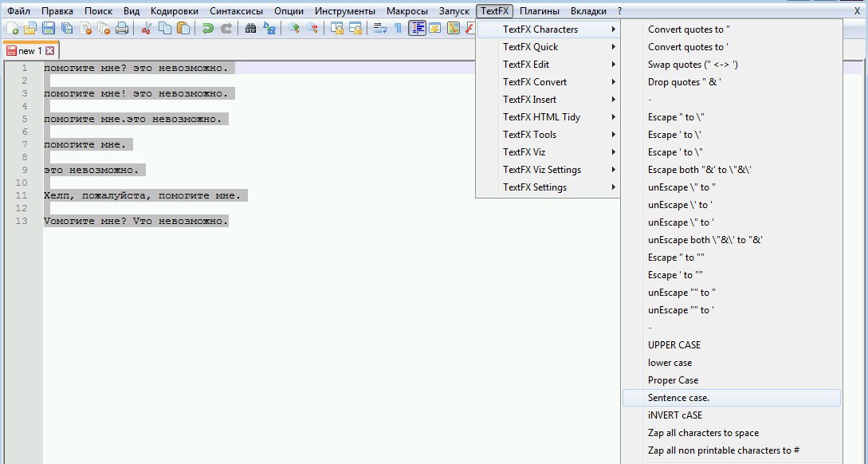The height and width of the screenshot is (464, 868).
Task: Click the Replace toolbar icon
Action: (269, 28)
